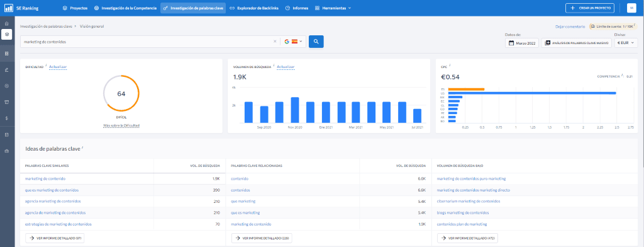The width and height of the screenshot is (644, 247).
Task: Open related keyword 'contenidos'
Action: tap(240, 190)
